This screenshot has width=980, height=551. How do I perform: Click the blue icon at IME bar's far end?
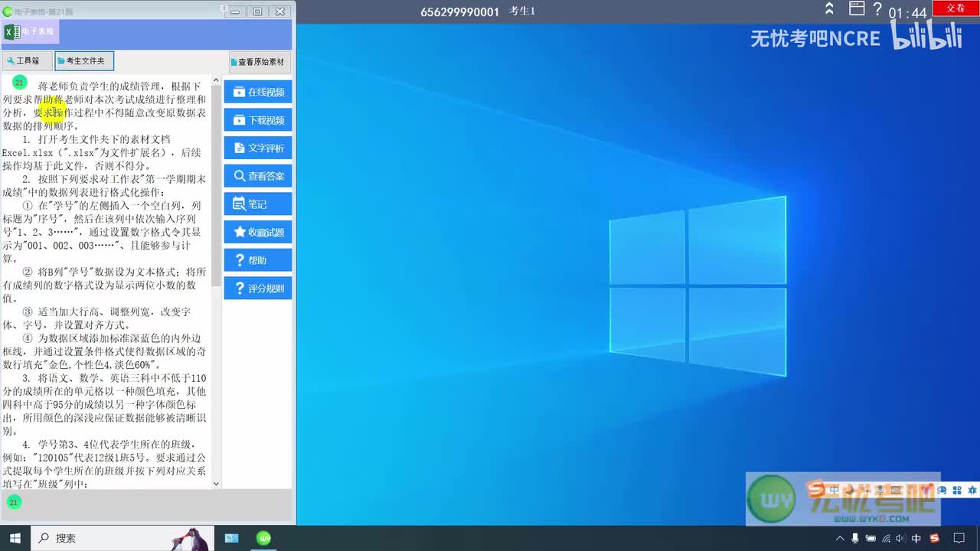click(x=972, y=490)
